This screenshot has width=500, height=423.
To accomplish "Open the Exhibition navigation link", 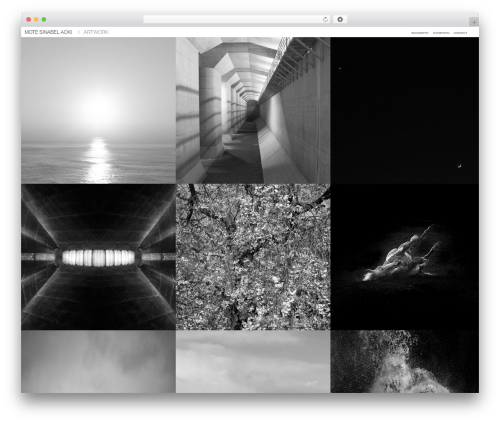I will coord(441,33).
